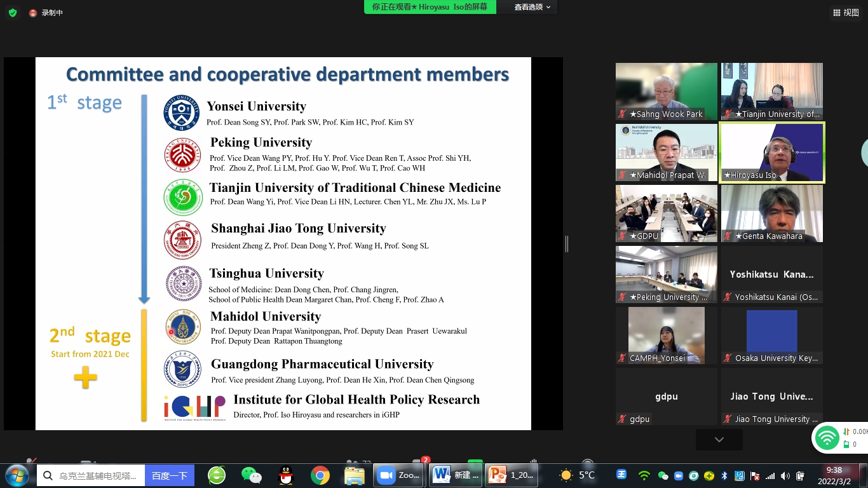Open the 查看选项 view options dropdown
This screenshot has height=488, width=868.
pyautogui.click(x=532, y=7)
